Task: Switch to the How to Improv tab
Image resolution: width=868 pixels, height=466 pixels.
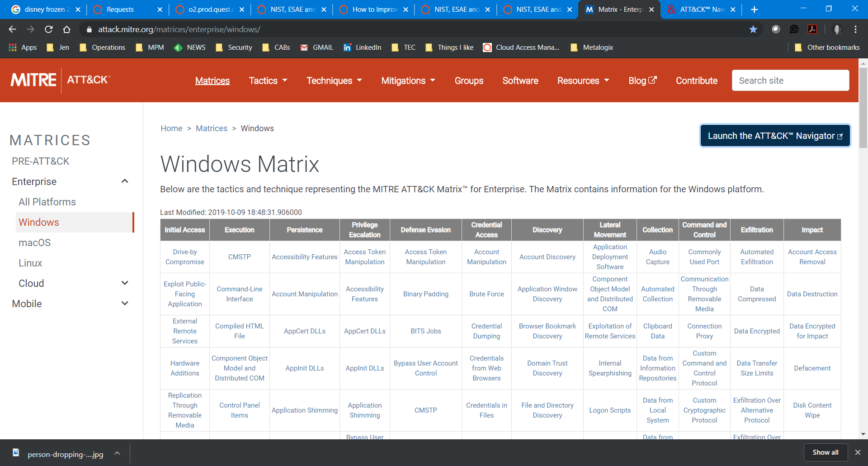Action: coord(374,10)
